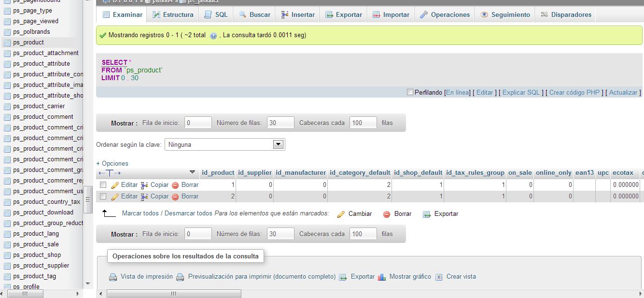644x298 pixels.
Task: Click table icon beside ps_product_shop
Action: 7,255
